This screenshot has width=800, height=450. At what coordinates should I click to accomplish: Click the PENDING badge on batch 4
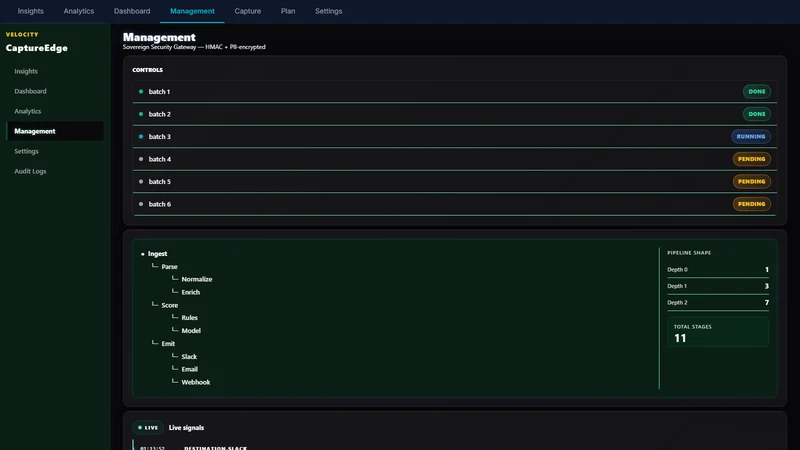click(752, 159)
